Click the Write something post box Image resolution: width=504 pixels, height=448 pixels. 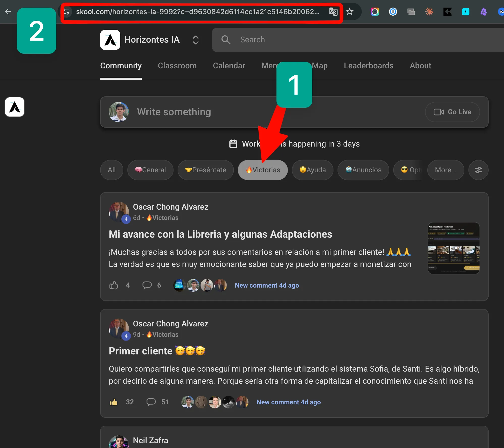[x=294, y=112]
